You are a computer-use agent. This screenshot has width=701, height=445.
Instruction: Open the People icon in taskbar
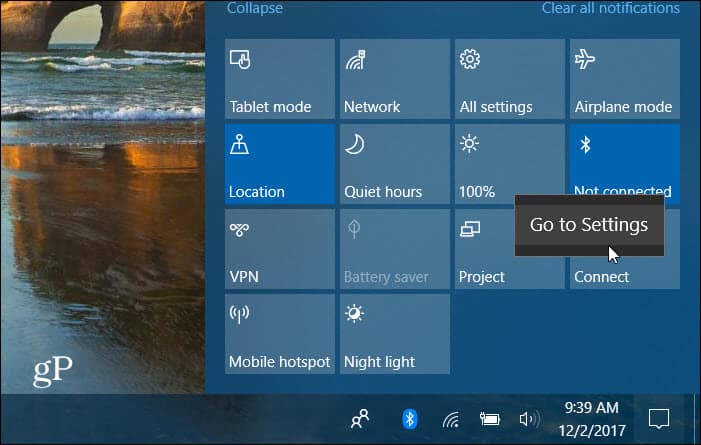point(360,419)
